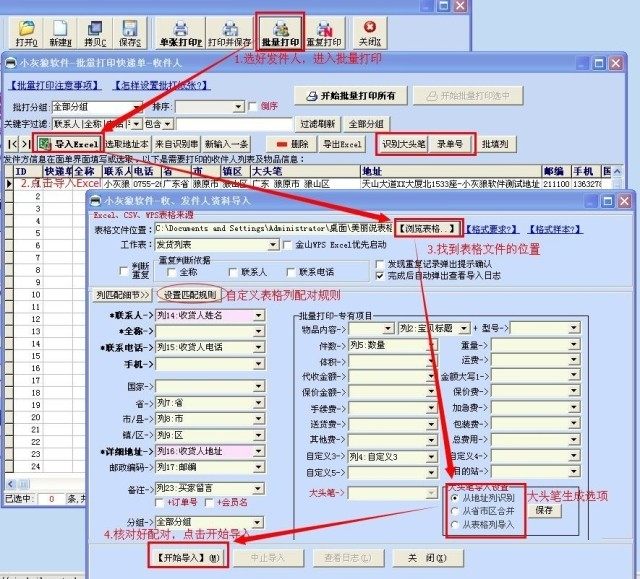Open 备注 买家留言 mapping dropdown
The width and height of the screenshot is (640, 579).
pos(258,488)
